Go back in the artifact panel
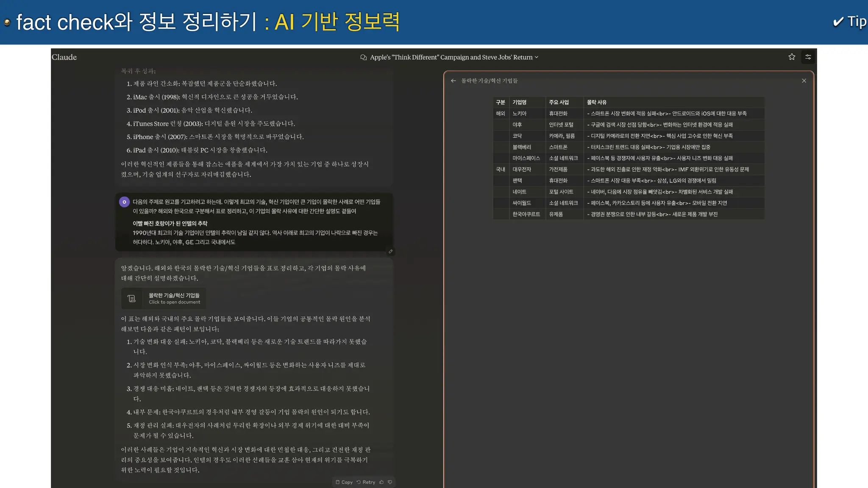The height and width of the screenshot is (488, 868). click(x=453, y=80)
